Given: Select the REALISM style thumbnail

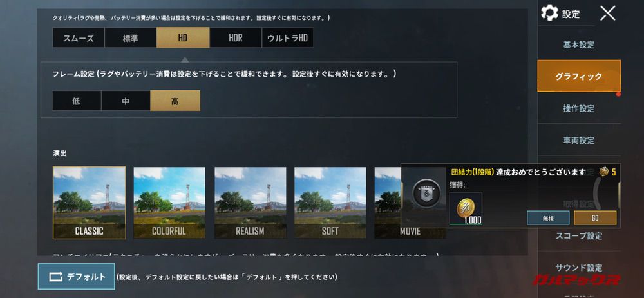Looking at the screenshot, I should [250, 203].
